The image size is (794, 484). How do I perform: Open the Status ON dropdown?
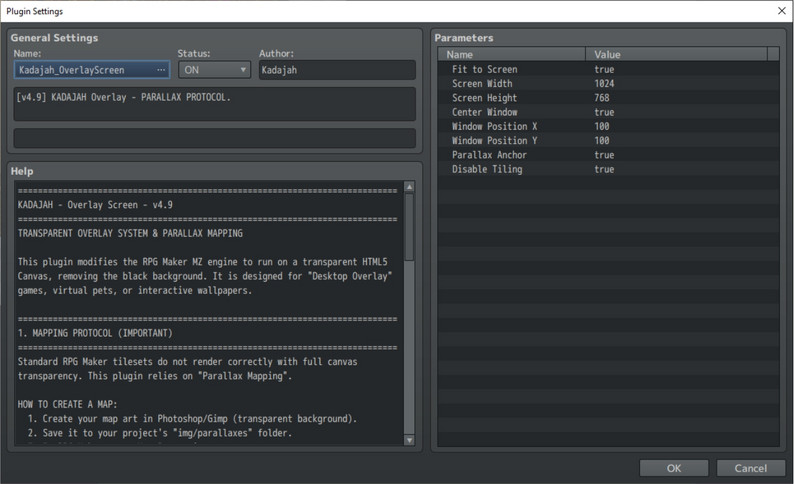(x=214, y=70)
